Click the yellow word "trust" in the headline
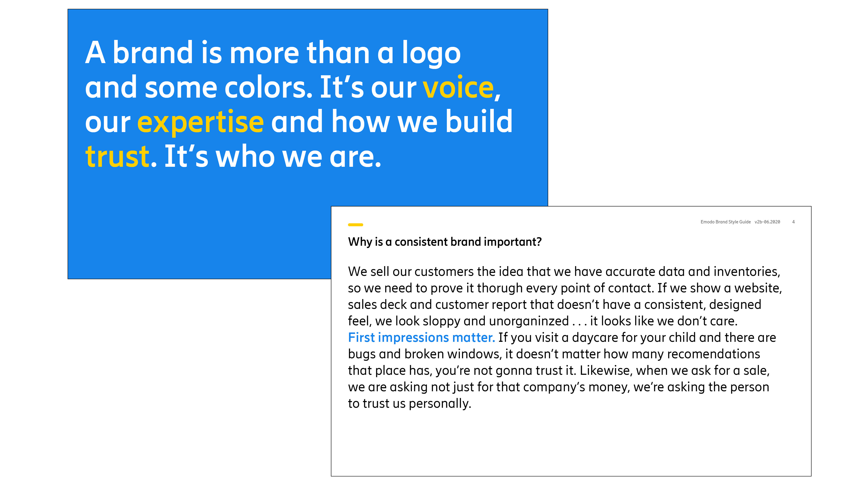The width and height of the screenshot is (868, 488). point(117,156)
